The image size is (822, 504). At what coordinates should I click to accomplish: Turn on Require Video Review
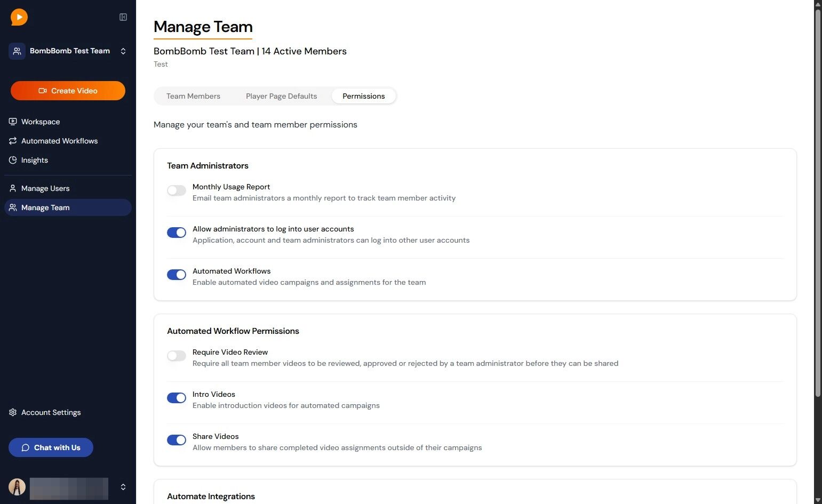(x=177, y=356)
